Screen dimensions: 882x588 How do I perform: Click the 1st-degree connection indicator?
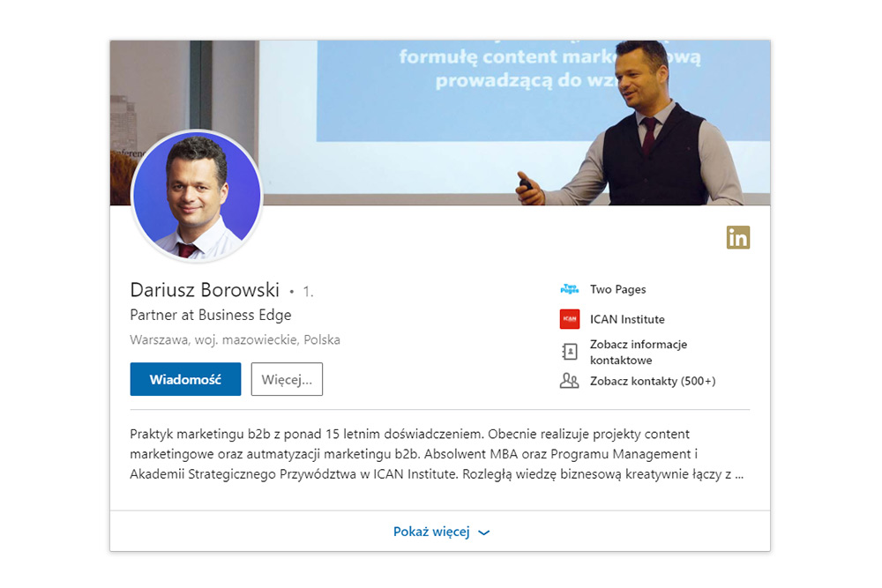(x=308, y=291)
